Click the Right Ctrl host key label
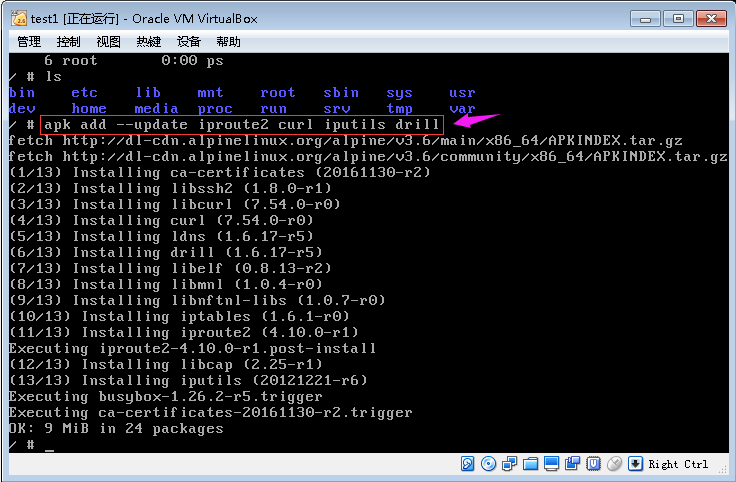 tap(678, 464)
